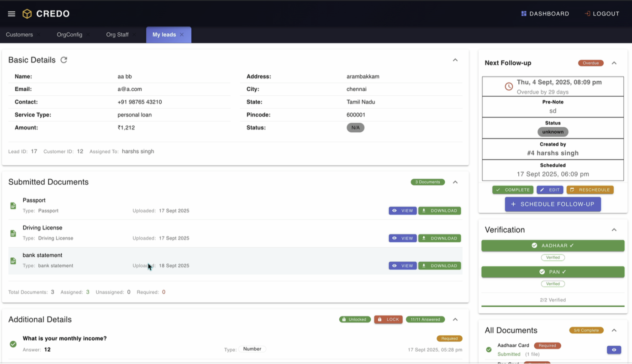Click the Dashboard grid icon
Viewport: 632px width, 364px height.
pyautogui.click(x=524, y=14)
